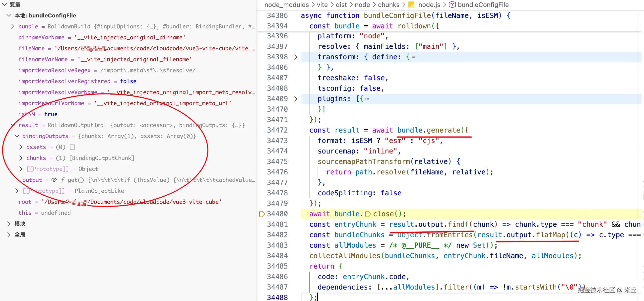Expand the 全局 scope section
The height and width of the screenshot is (301, 644).
[9, 235]
